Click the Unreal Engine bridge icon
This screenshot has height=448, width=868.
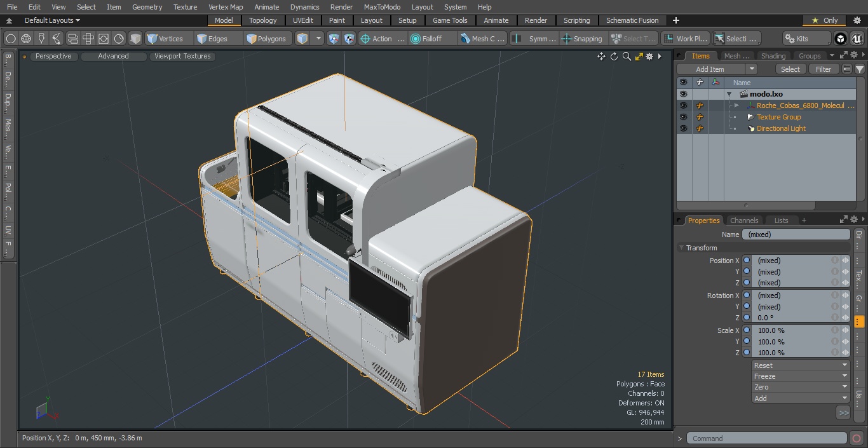[x=857, y=39]
